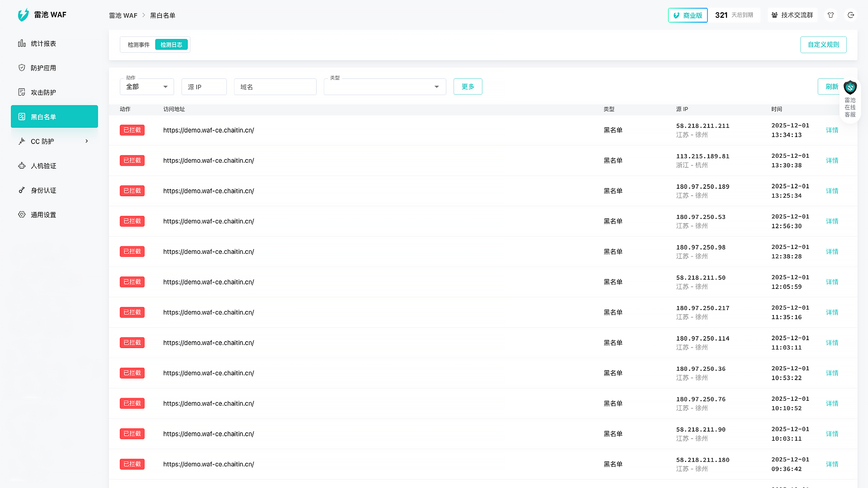Open 防护应用 shield icon in sidebar
The image size is (868, 488).
pyautogui.click(x=22, y=68)
